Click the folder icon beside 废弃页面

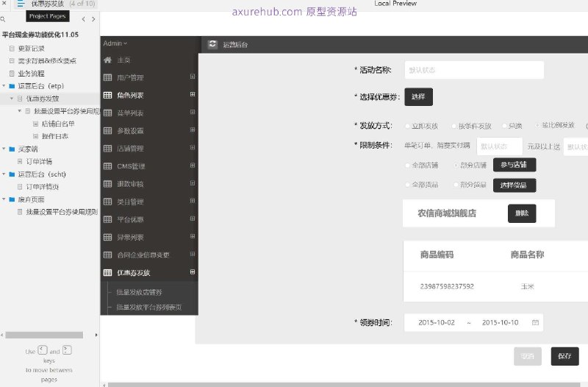click(12, 199)
